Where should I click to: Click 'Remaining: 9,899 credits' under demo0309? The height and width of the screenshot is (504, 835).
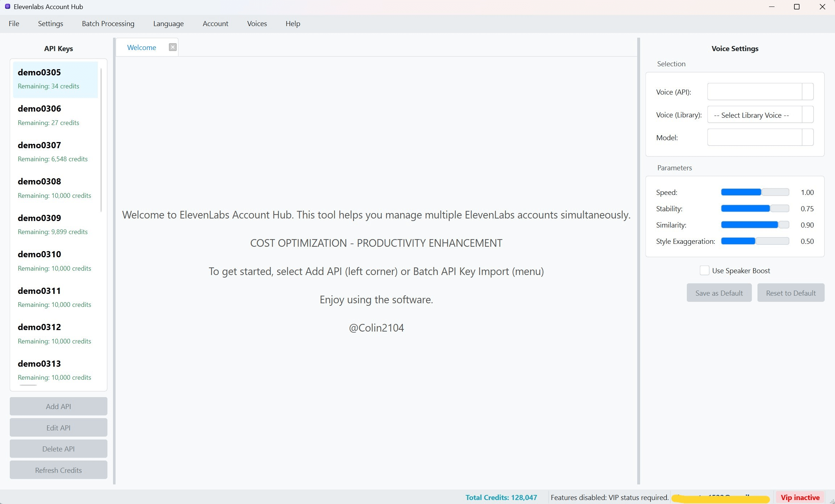pos(53,232)
